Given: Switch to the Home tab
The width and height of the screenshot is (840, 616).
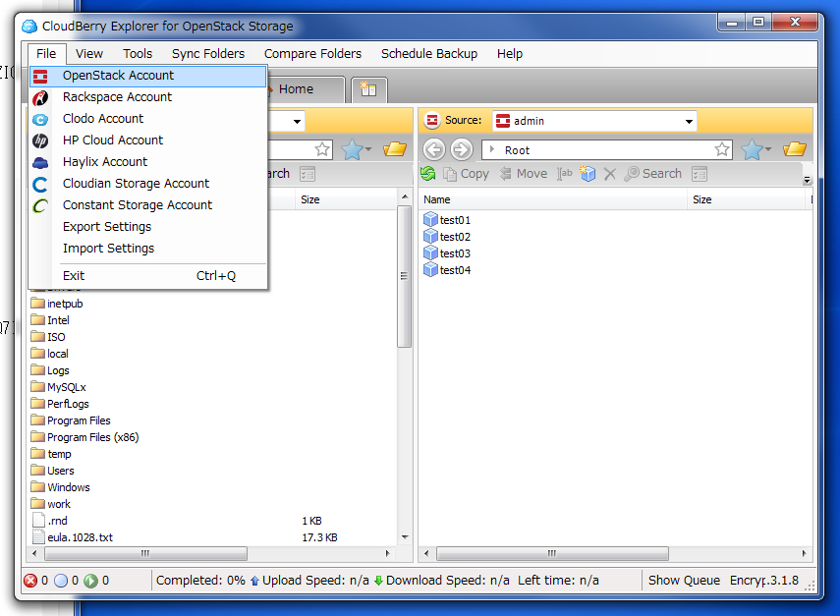Looking at the screenshot, I should coord(295,88).
